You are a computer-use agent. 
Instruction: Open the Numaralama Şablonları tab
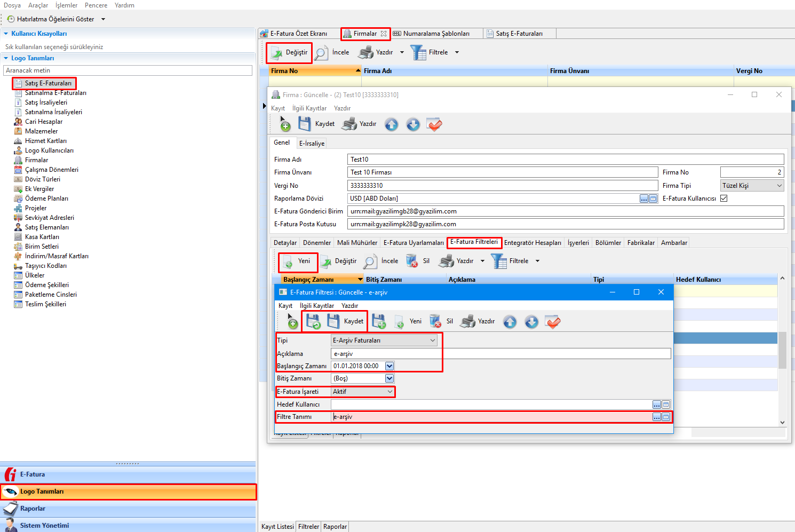(436, 34)
